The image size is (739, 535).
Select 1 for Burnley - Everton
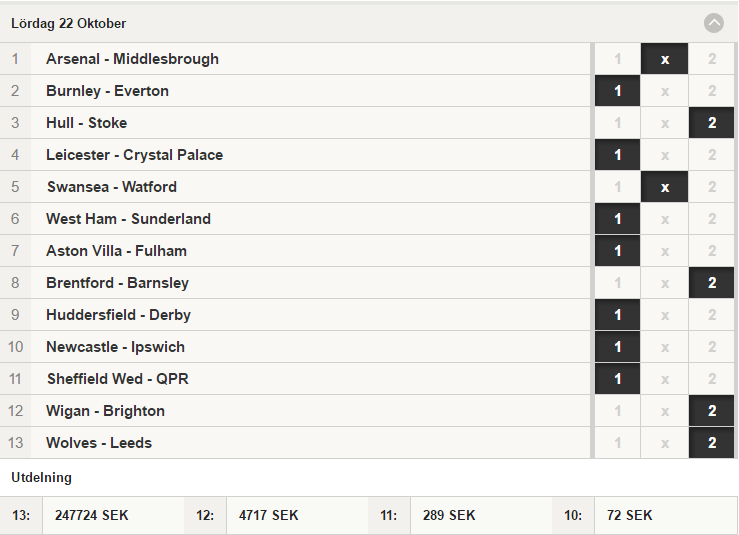coord(617,91)
